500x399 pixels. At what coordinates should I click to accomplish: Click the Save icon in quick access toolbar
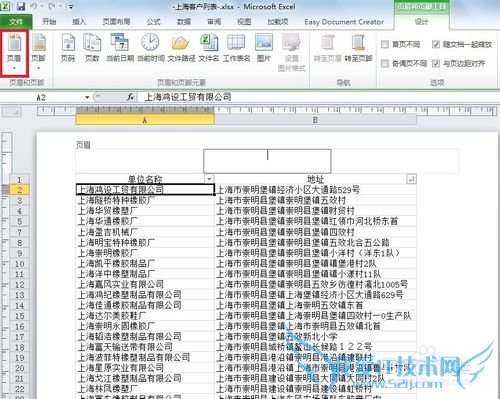pos(21,6)
